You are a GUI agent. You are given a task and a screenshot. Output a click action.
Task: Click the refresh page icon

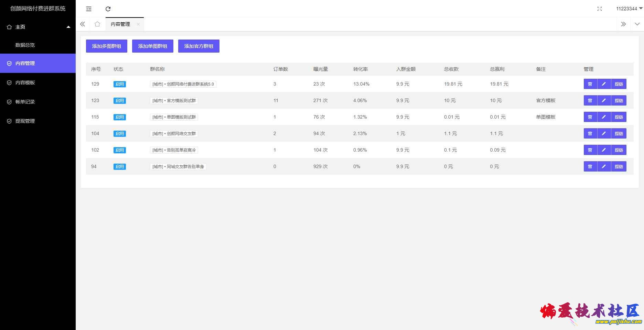point(108,9)
